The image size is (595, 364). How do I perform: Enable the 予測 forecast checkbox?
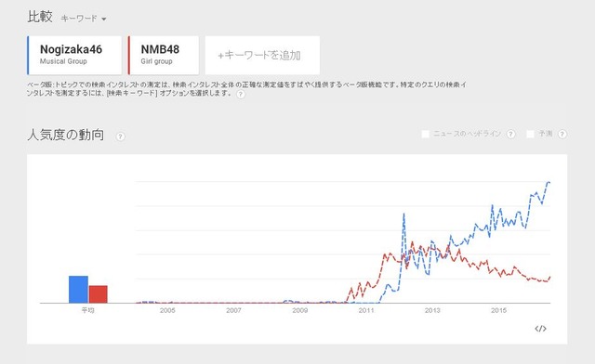pyautogui.click(x=531, y=134)
